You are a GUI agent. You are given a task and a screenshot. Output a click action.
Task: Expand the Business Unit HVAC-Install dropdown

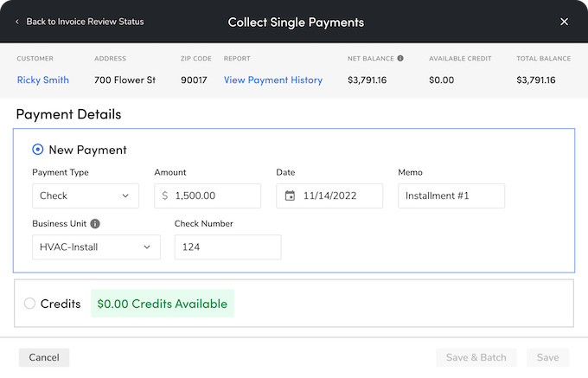tap(96, 247)
